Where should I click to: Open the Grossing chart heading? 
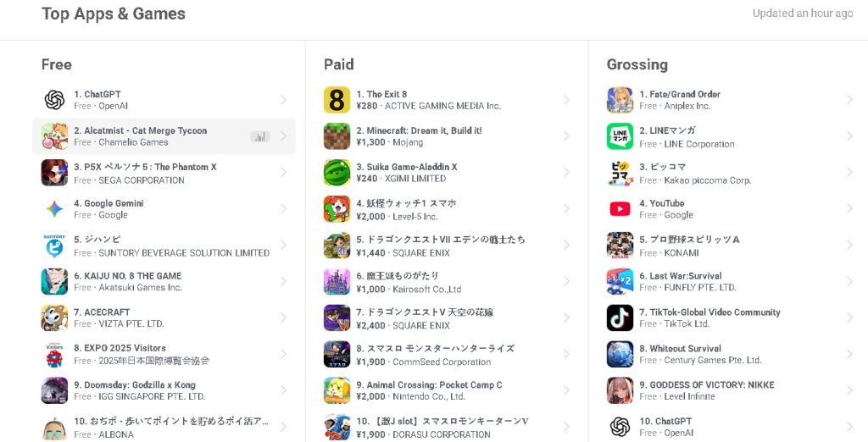637,64
